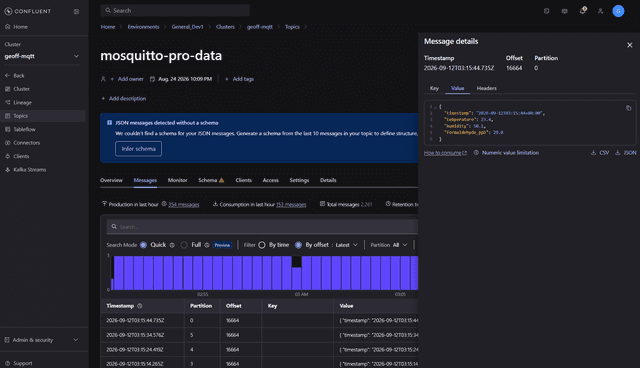Click Add description
This screenshot has width=640, height=368.
point(124,98)
